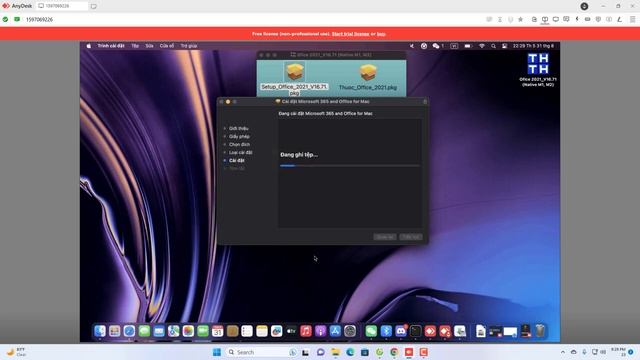Show hidden tray icons chevron
640x360 pixels.
(x=563, y=352)
